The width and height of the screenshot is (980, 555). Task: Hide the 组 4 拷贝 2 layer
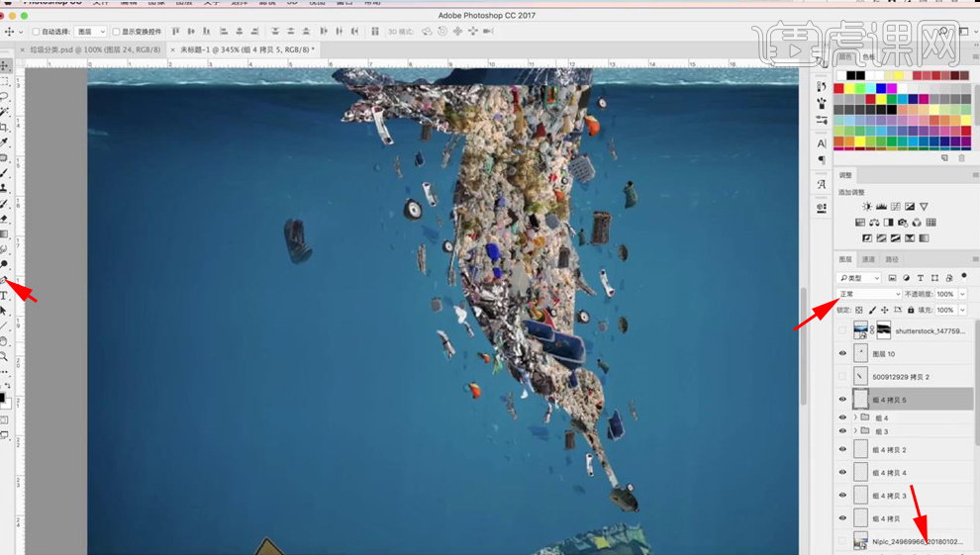pyautogui.click(x=842, y=449)
